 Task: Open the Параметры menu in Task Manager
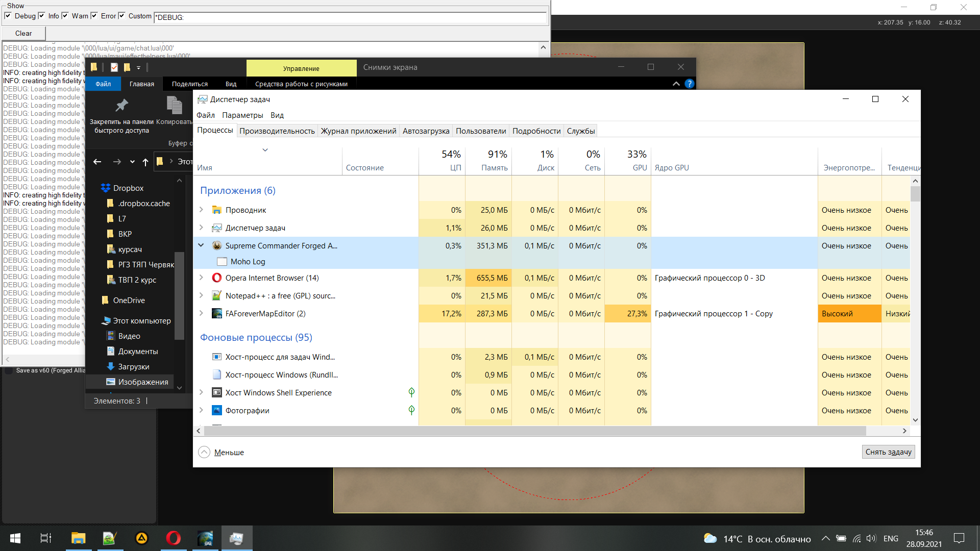242,115
